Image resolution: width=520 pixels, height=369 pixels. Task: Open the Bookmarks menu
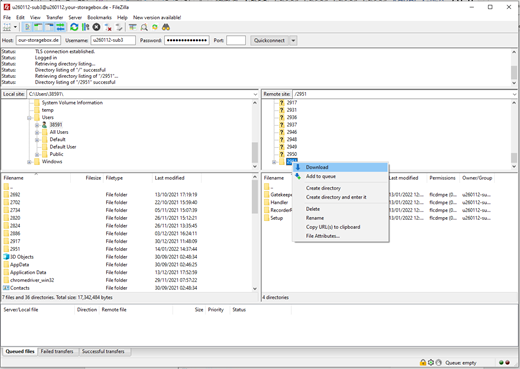99,17
